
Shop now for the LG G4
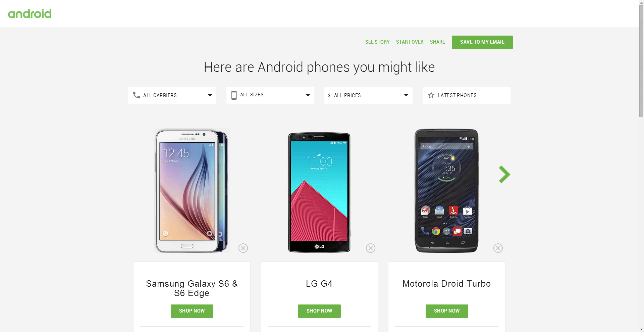(319, 311)
